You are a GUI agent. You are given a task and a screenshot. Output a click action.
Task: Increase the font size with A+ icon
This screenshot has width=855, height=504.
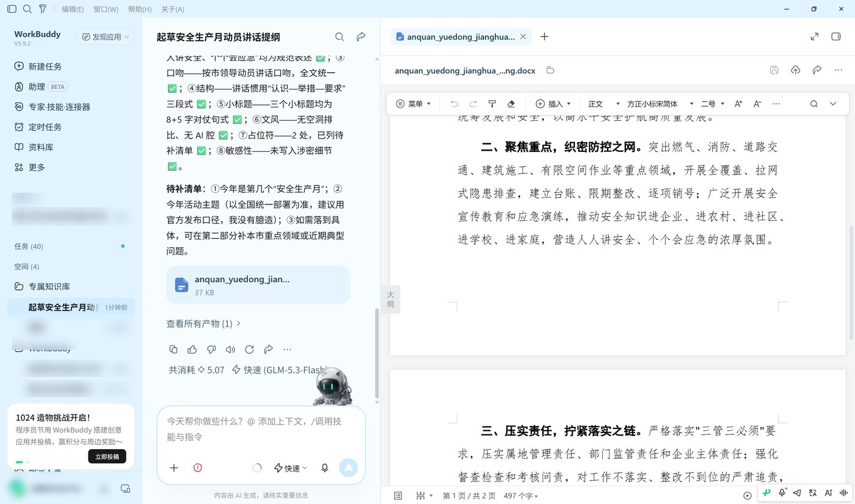pos(738,104)
